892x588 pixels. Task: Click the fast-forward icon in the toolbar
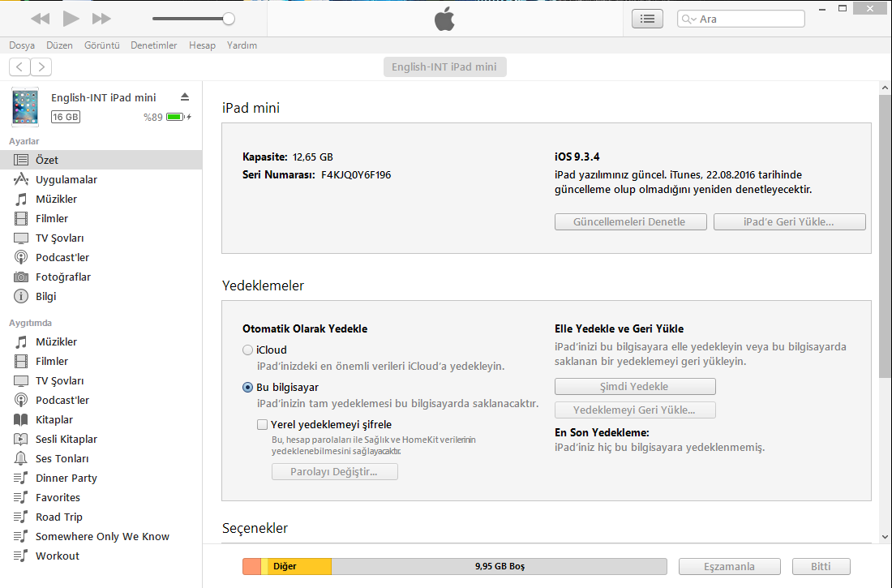(x=101, y=19)
